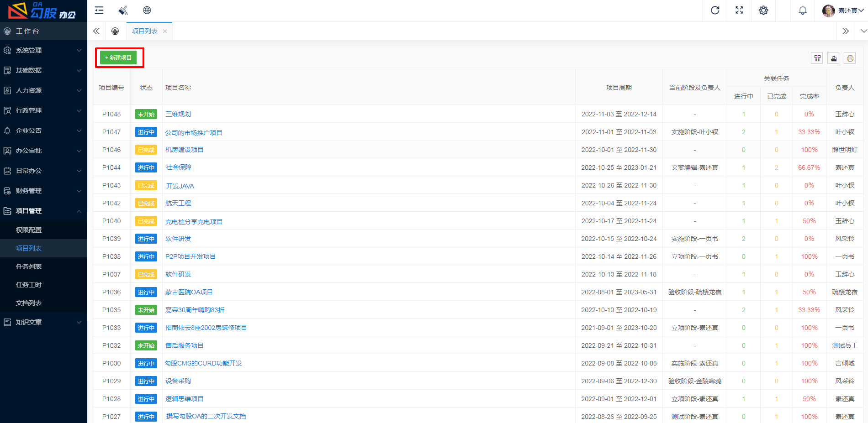Select 任务工时 submenu item
Image resolution: width=868 pixels, height=423 pixels.
click(x=43, y=285)
